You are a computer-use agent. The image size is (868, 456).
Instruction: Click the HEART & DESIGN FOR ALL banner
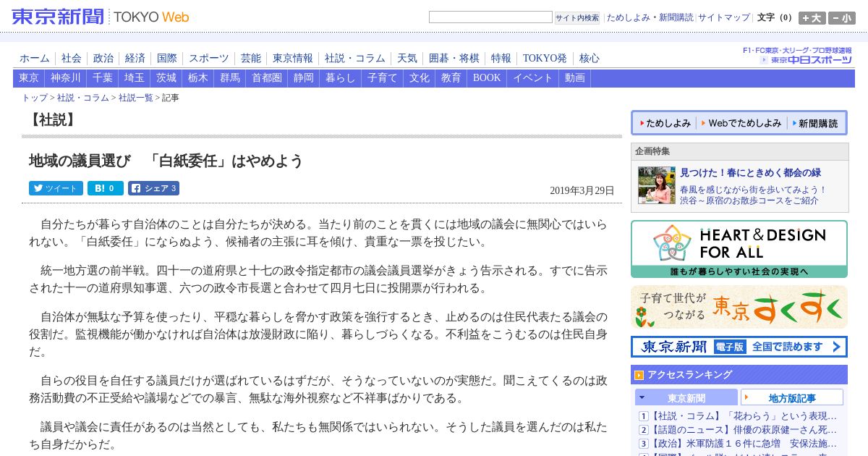739,249
